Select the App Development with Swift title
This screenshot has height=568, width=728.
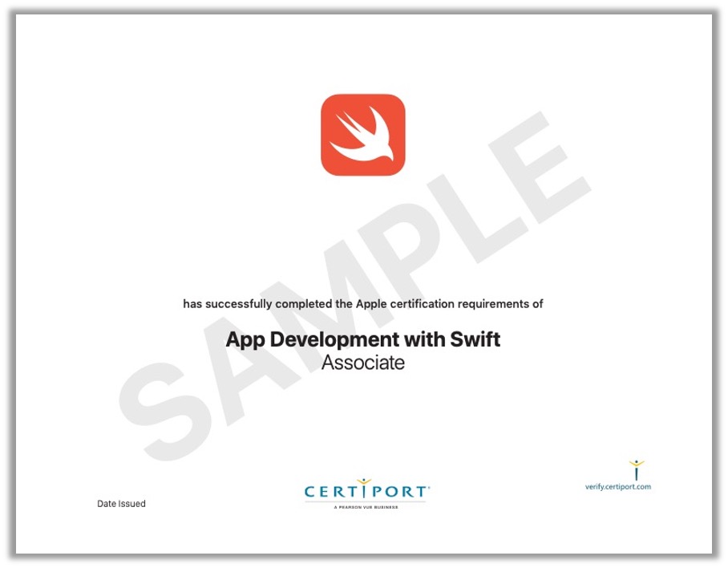[363, 339]
